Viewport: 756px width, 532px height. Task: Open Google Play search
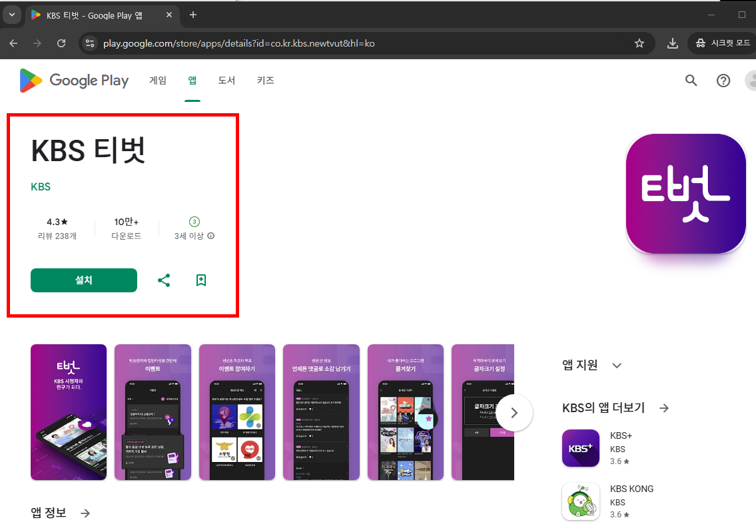(691, 80)
